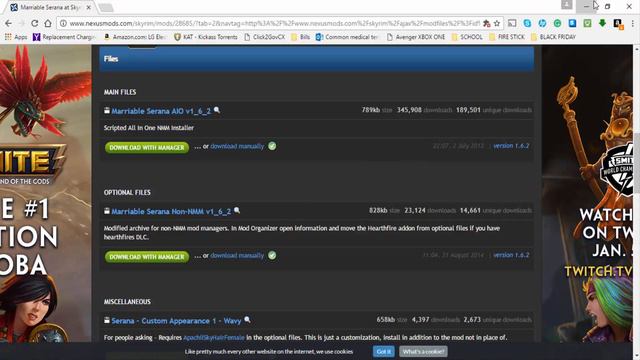
Task: Open Marriable Serana Non-NMM v1_6_2 file link
Action: pos(171,211)
